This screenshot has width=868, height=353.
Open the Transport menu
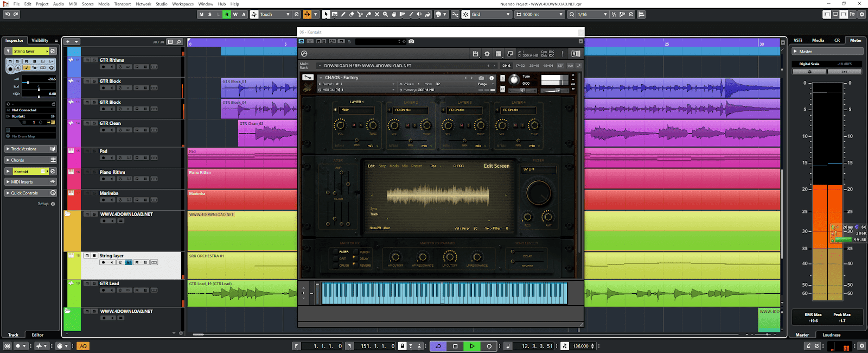tap(122, 4)
